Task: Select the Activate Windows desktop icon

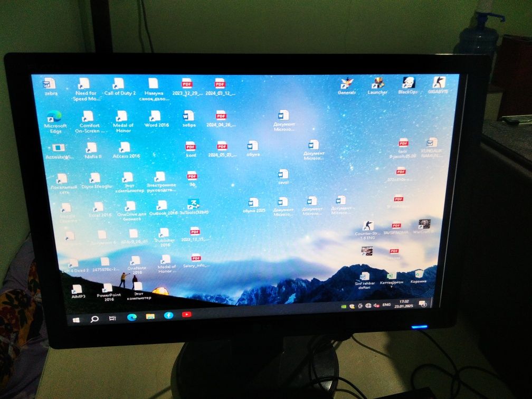Action: pyautogui.click(x=59, y=151)
